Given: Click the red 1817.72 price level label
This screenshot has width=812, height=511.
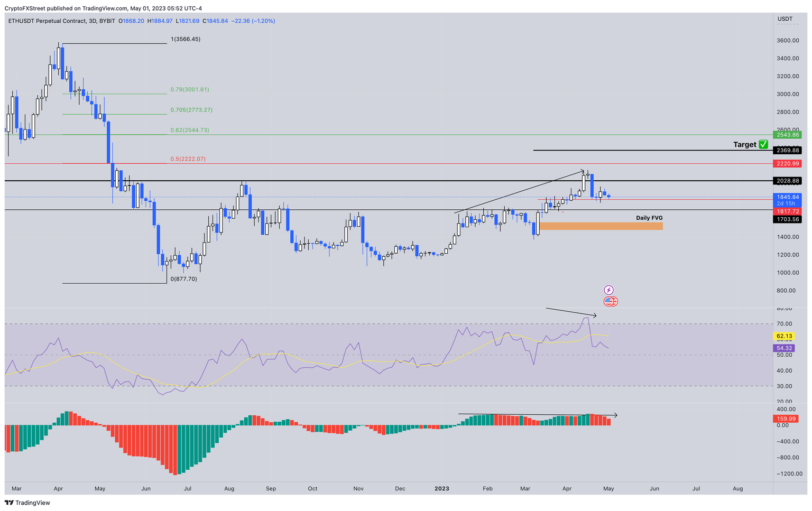Looking at the screenshot, I should coord(787,211).
